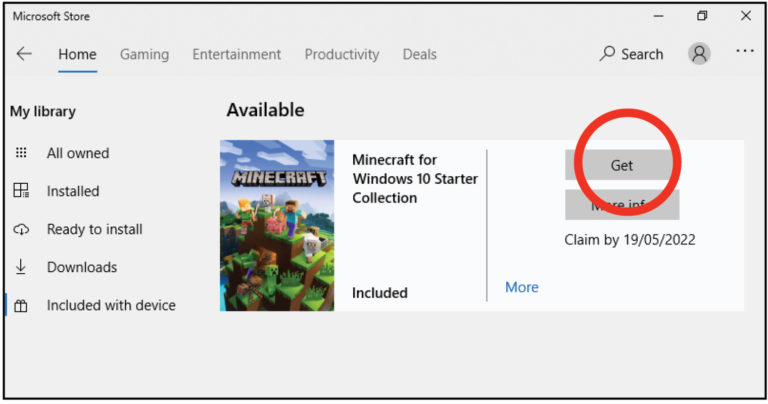Viewport: 768px width, 404px height.
Task: Open the Ready to install list
Action: pyautogui.click(x=94, y=229)
